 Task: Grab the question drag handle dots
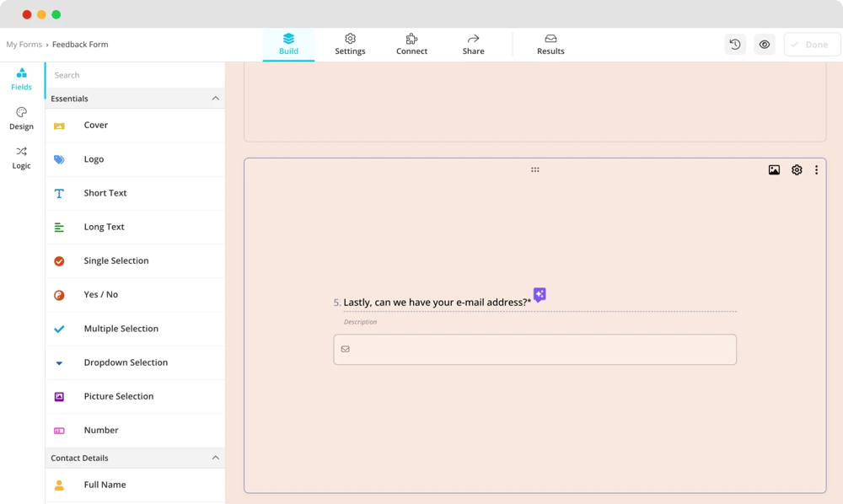[534, 170]
